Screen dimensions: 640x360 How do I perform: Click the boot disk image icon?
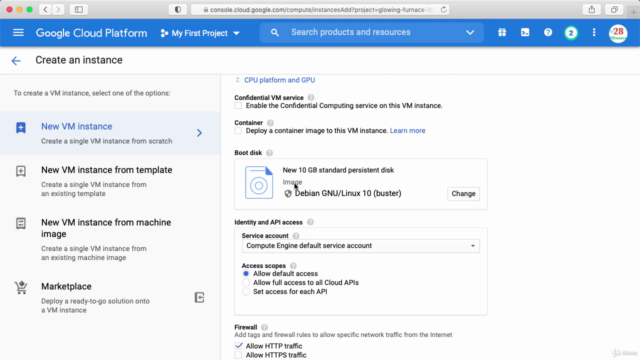pyautogui.click(x=259, y=182)
